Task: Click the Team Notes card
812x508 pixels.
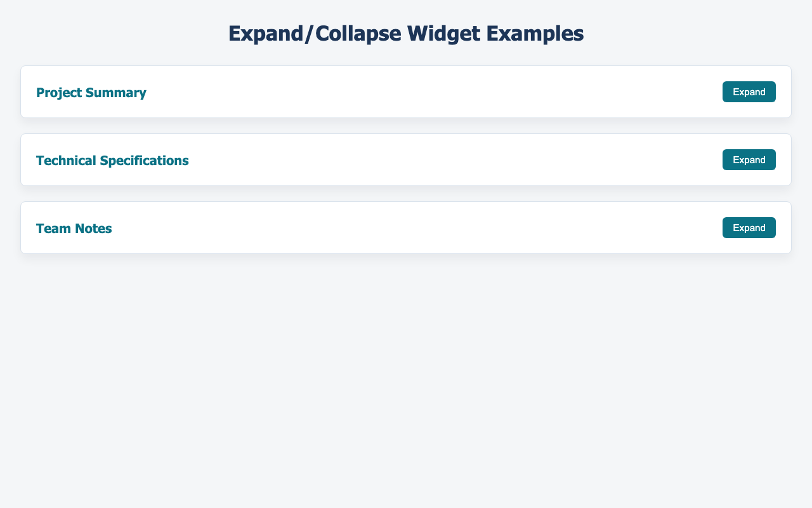Action: [406, 227]
